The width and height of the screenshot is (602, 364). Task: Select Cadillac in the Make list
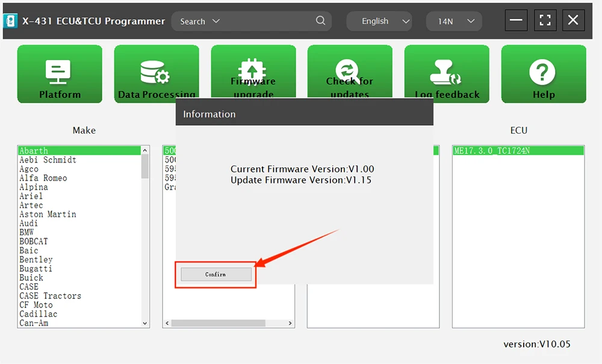pos(38,314)
